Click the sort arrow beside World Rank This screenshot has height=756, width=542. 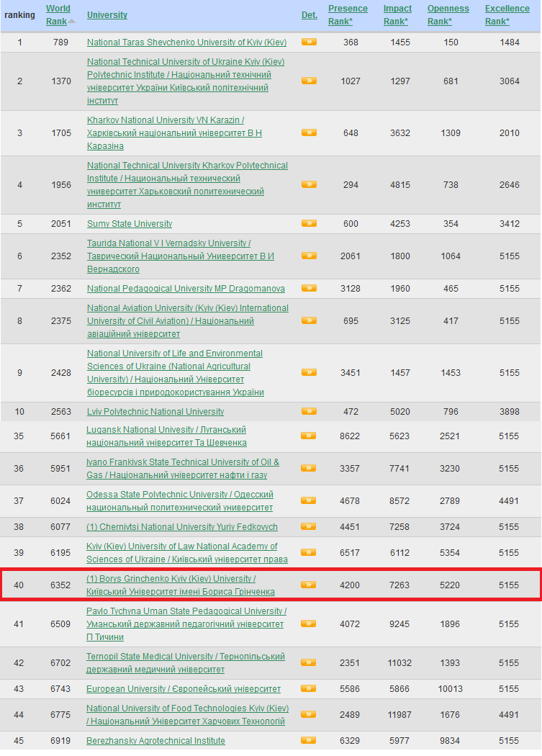(x=72, y=21)
